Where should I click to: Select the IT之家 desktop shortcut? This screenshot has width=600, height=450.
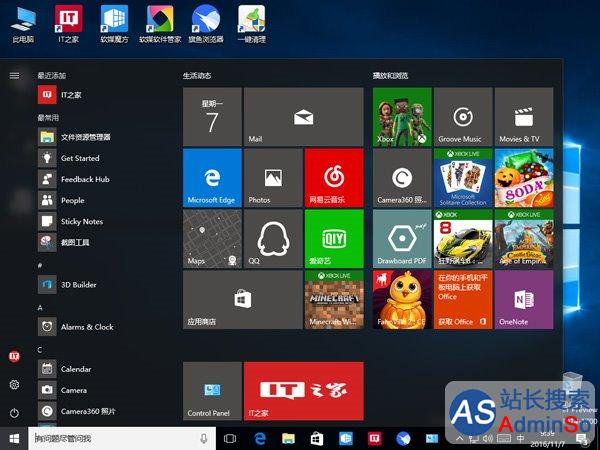(x=68, y=24)
